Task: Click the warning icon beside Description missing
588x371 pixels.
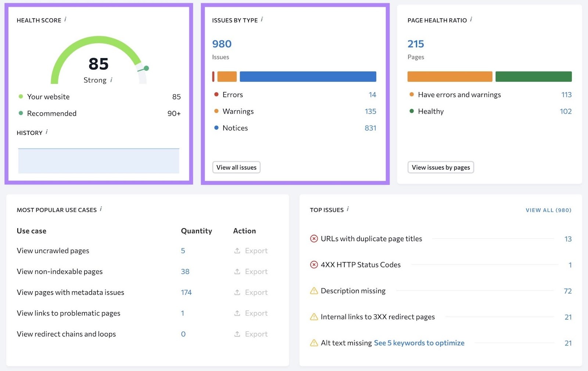Action: tap(313, 291)
